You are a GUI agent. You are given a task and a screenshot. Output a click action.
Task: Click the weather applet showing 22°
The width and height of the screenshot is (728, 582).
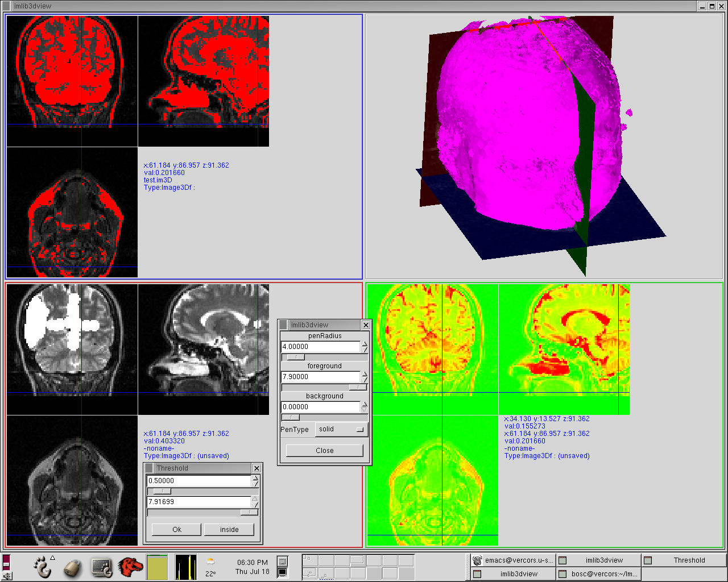tap(210, 567)
